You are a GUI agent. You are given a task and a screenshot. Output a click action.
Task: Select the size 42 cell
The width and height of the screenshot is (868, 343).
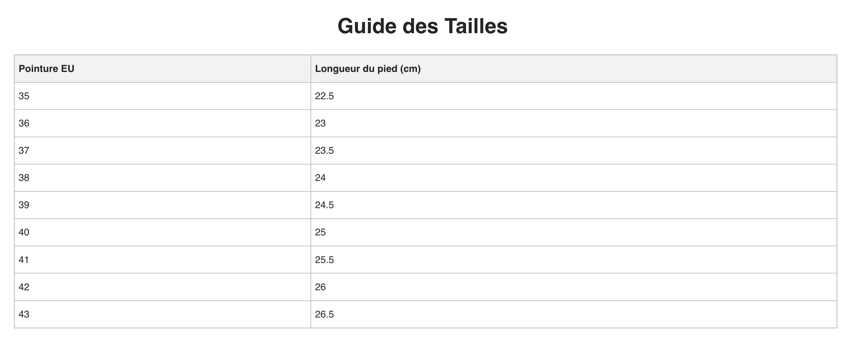pyautogui.click(x=163, y=287)
